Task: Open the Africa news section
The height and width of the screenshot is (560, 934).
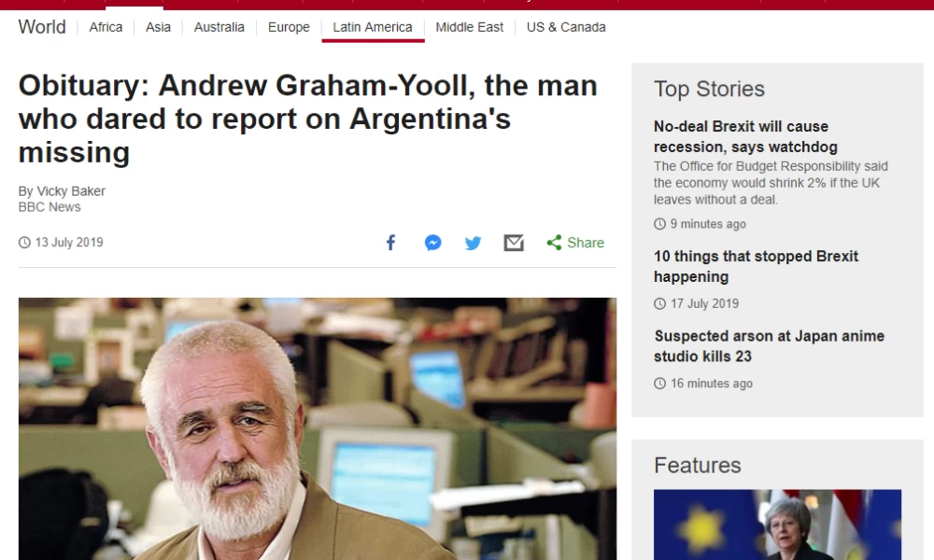Action: tap(106, 27)
